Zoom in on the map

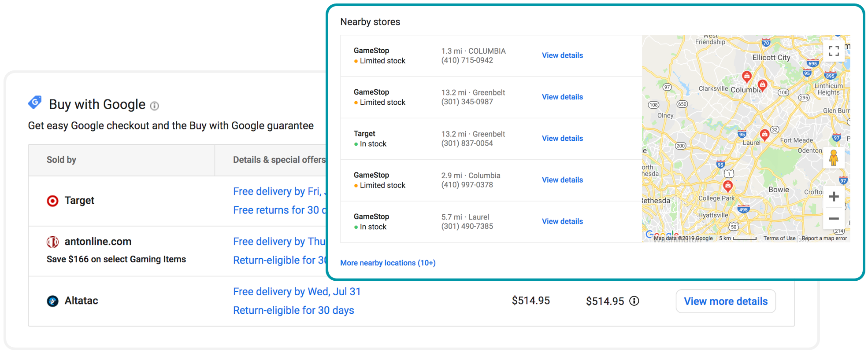point(834,197)
